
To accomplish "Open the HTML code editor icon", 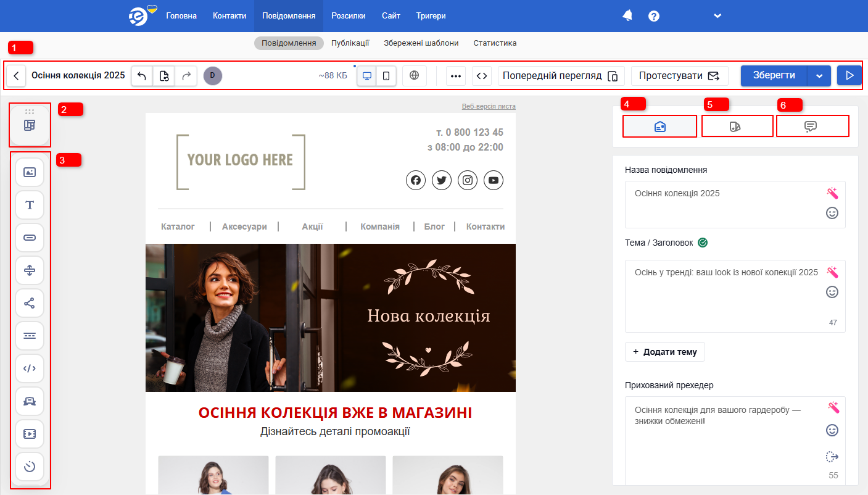I will pos(482,76).
